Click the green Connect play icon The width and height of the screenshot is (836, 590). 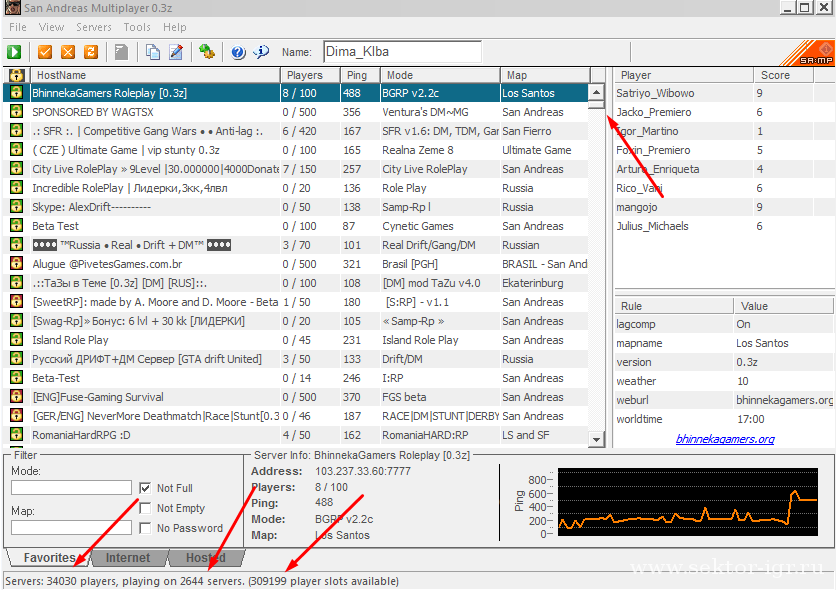(14, 52)
